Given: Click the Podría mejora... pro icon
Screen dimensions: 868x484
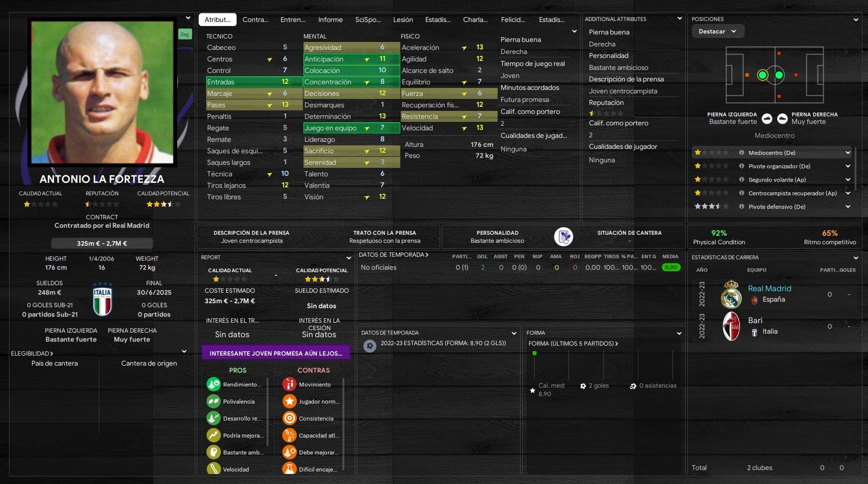Looking at the screenshot, I should pyautogui.click(x=214, y=435).
